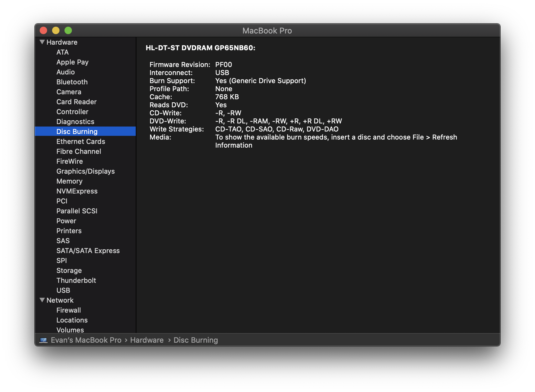Collapse the Hardware section triangle
535x392 pixels.
pos(42,42)
